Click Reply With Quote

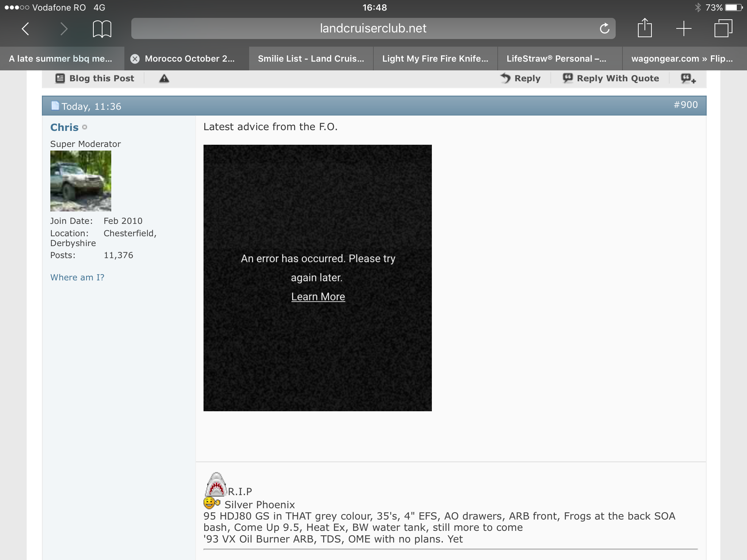pyautogui.click(x=611, y=78)
